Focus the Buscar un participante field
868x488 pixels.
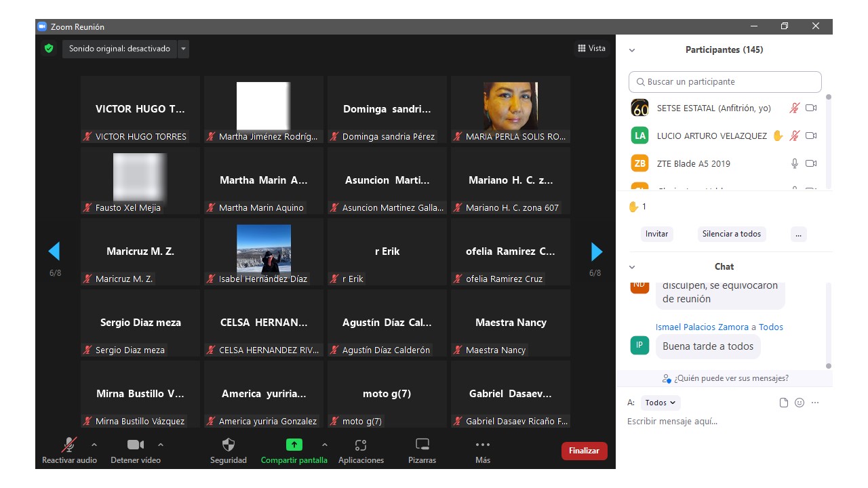725,81
